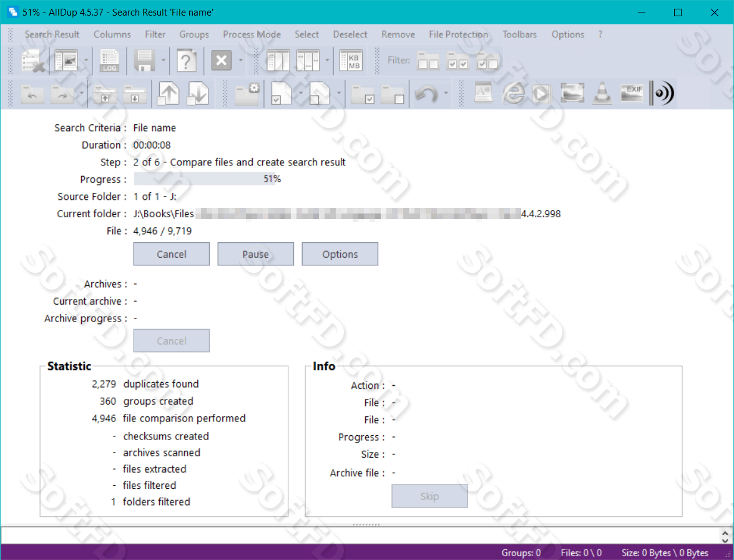This screenshot has height=560, width=734.
Task: Click the 'Size: 0 Bytes' status entry
Action: click(x=665, y=553)
